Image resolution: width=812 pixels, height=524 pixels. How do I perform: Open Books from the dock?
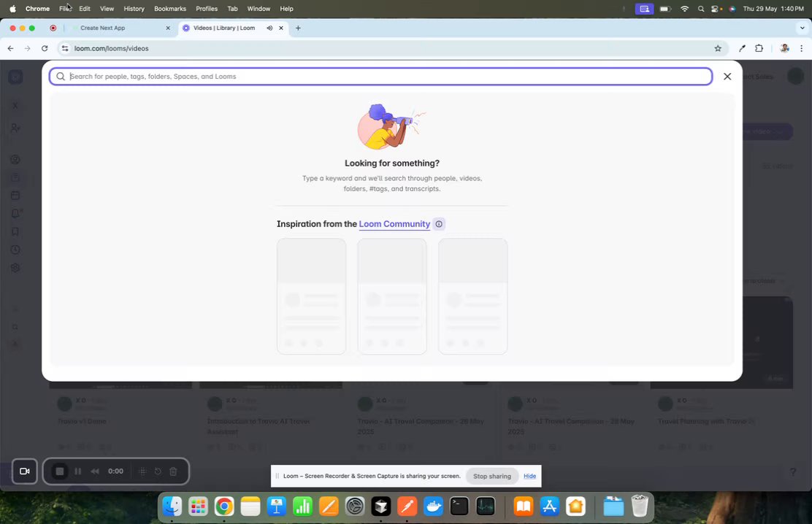pyautogui.click(x=524, y=506)
